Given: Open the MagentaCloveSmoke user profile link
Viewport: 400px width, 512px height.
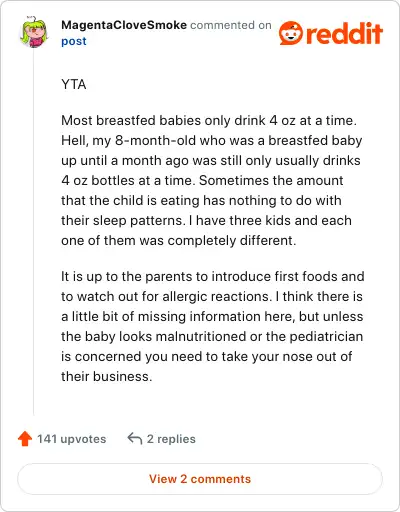Looking at the screenshot, I should pyautogui.click(x=124, y=25).
